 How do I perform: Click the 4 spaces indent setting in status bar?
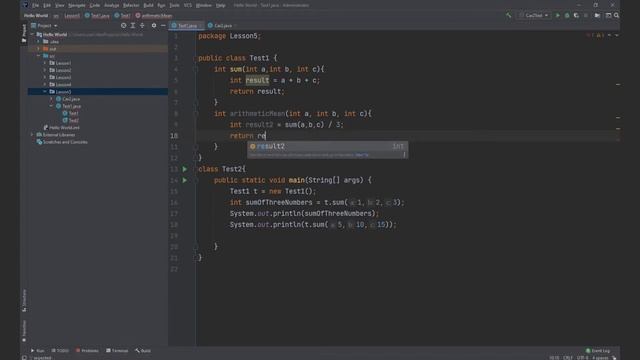pyautogui.click(x=600, y=358)
